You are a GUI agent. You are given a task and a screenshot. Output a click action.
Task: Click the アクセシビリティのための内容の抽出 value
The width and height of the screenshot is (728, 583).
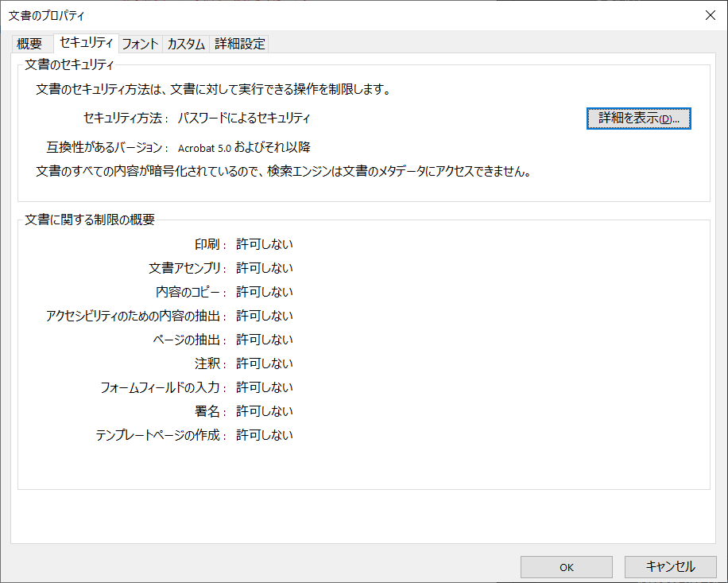(265, 316)
